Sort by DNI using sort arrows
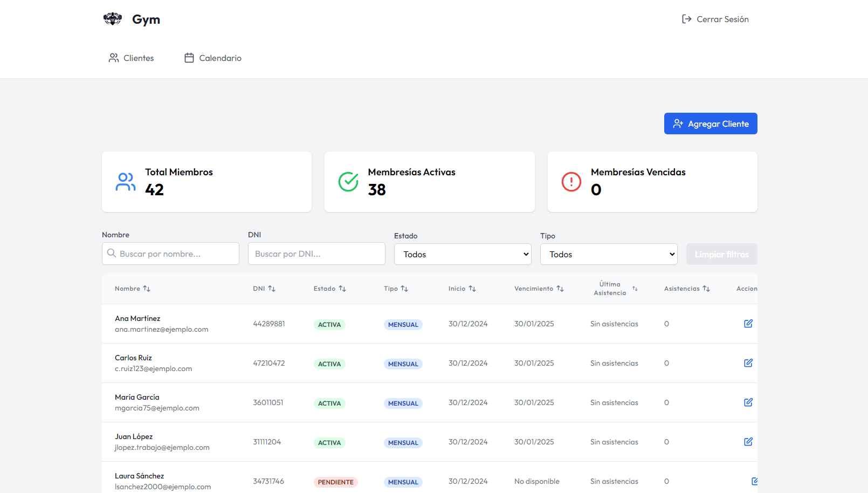868x493 pixels. pos(272,289)
